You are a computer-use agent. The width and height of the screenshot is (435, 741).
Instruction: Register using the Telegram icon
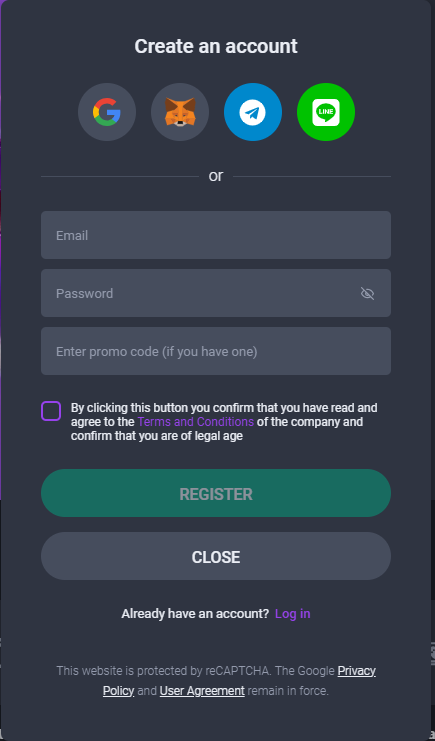pyautogui.click(x=253, y=112)
